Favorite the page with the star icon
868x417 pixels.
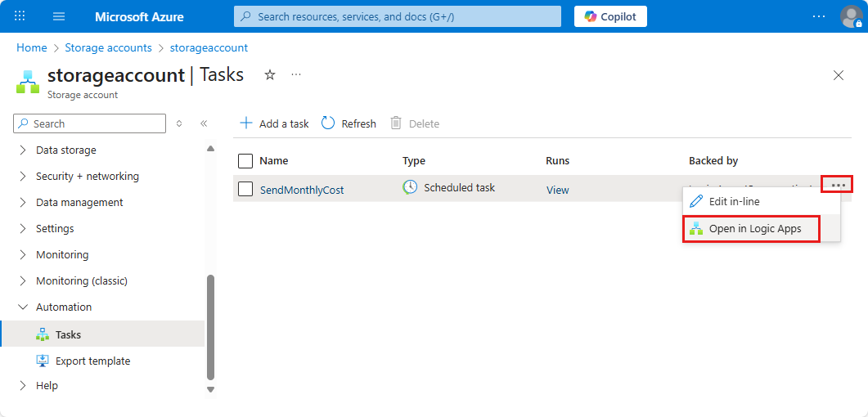[x=269, y=75]
